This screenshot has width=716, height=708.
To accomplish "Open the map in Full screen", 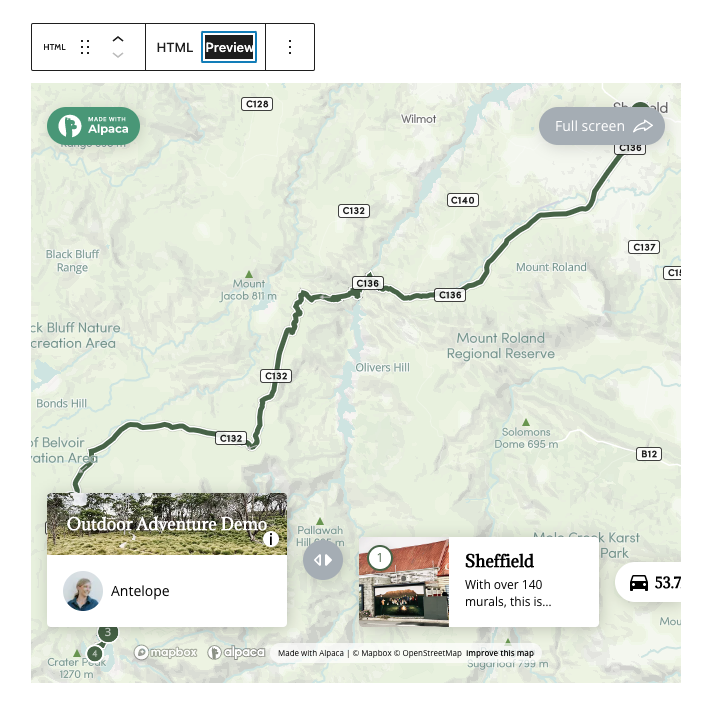I will pos(602,126).
